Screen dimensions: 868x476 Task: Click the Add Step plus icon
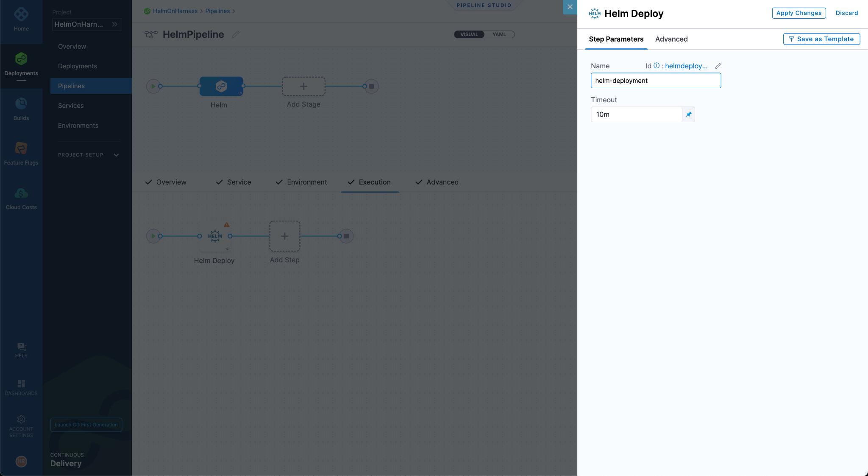click(x=284, y=236)
